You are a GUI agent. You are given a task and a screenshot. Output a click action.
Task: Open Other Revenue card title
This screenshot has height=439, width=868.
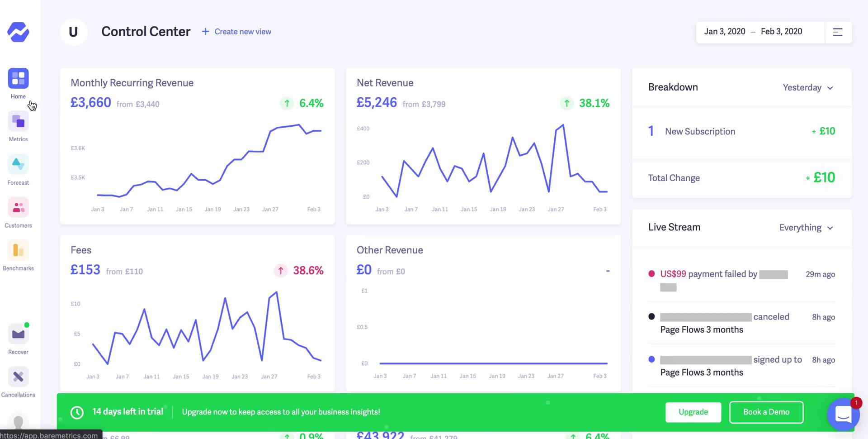pos(390,250)
